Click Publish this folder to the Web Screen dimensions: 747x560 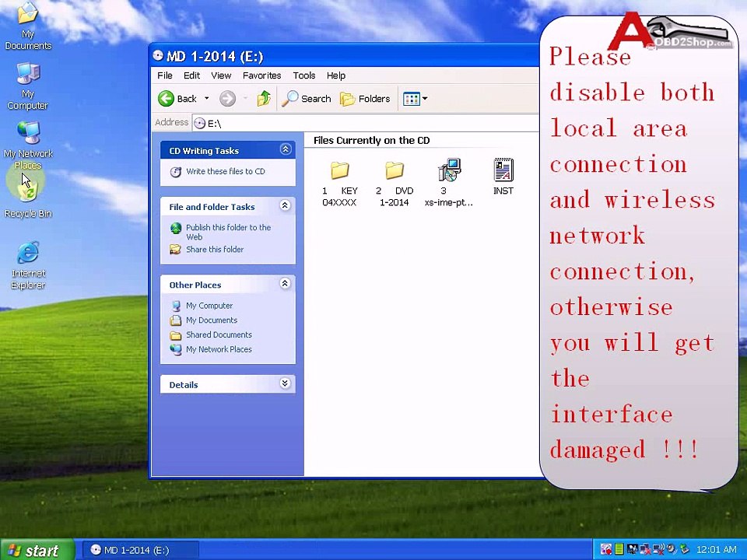click(x=228, y=232)
